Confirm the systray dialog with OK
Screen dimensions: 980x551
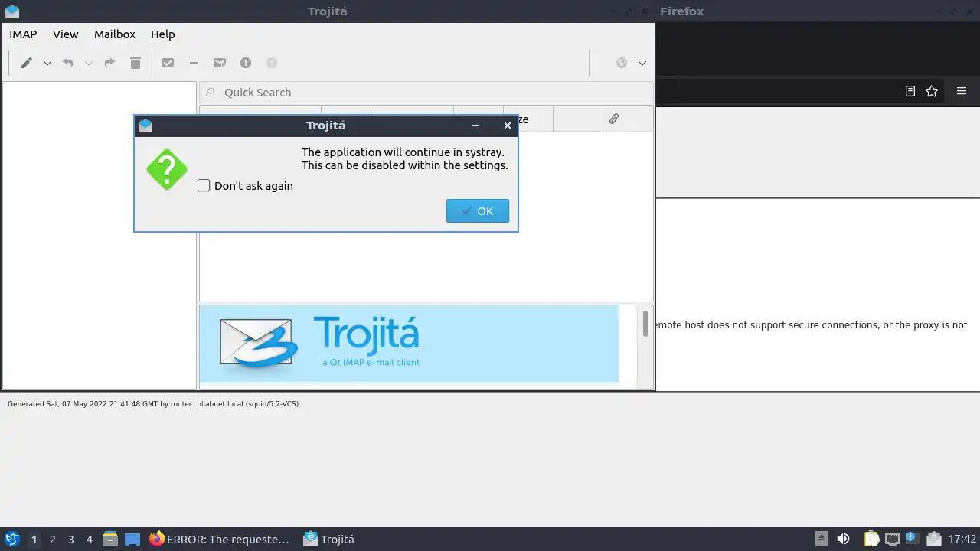click(x=478, y=211)
